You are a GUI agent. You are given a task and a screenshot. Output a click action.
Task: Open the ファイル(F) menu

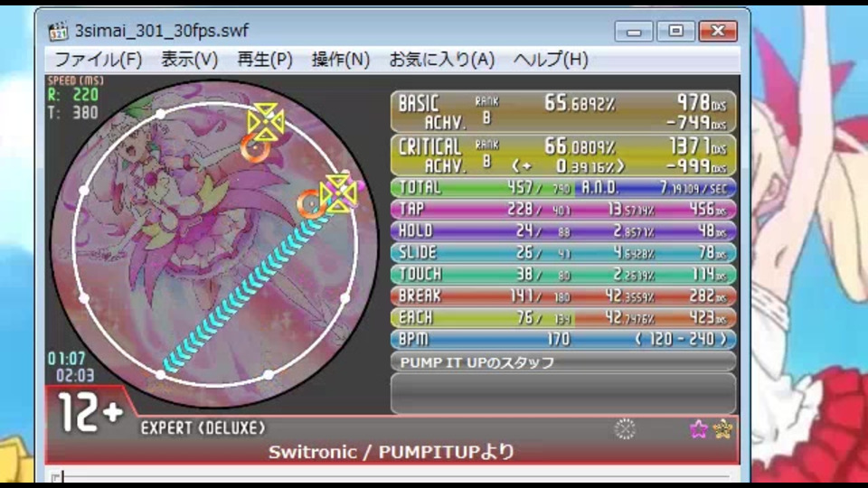[x=98, y=60]
